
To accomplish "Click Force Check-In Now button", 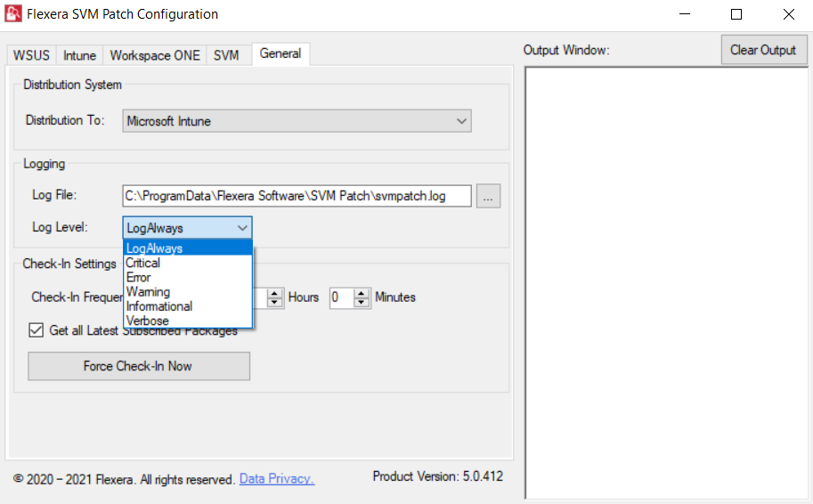I will point(138,366).
